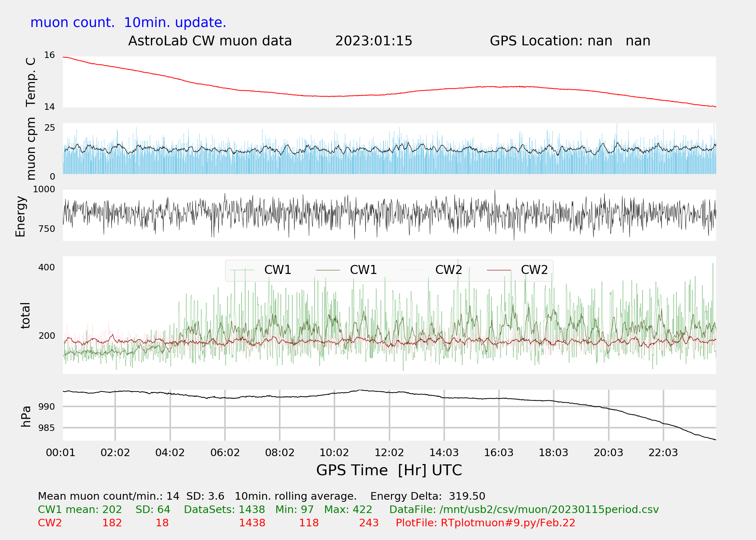
Task: Click the PlotFile RTplotmuon#9.py text
Action: click(x=485, y=523)
